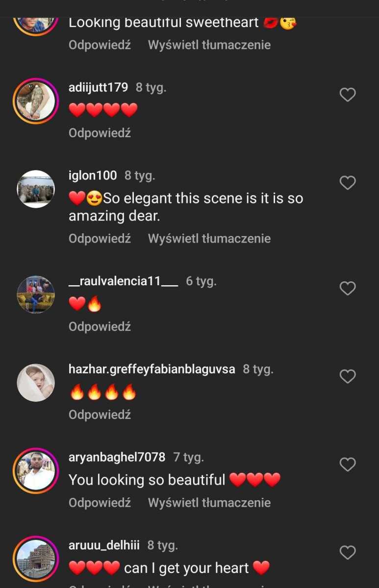Like aruuu_delhiii's comment
Viewport: 379px width, 588px height.
tap(348, 553)
